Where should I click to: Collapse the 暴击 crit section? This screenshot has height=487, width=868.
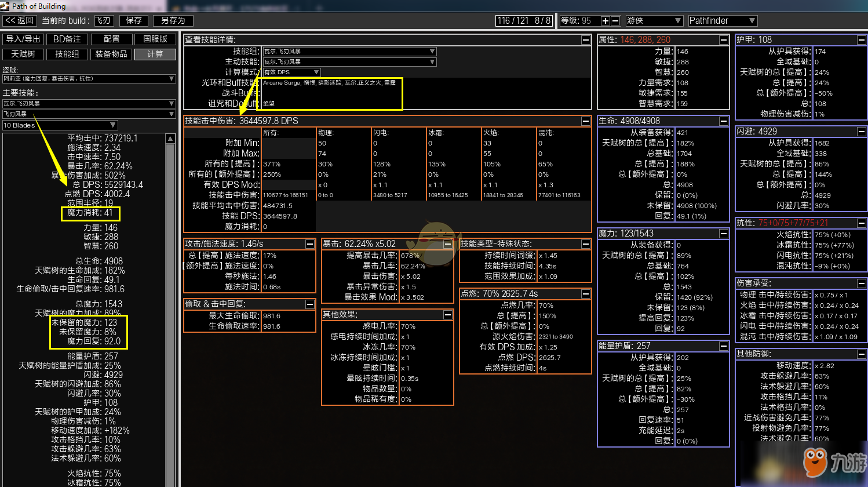tap(448, 244)
